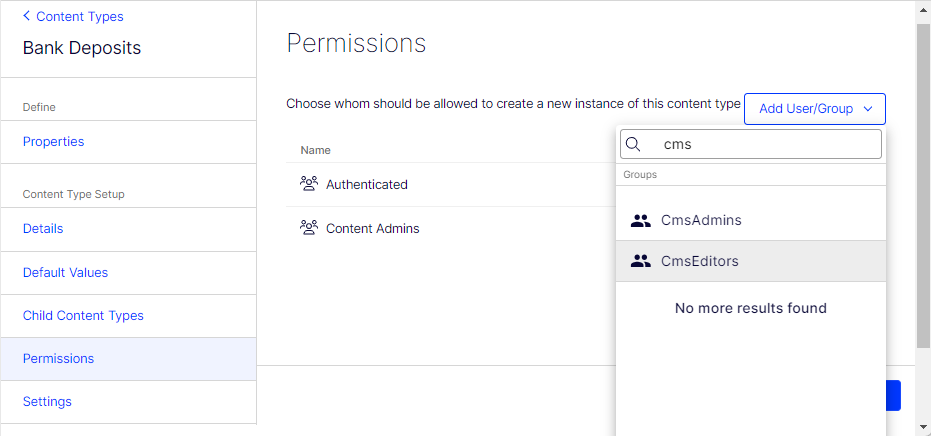The image size is (931, 436).
Task: Click the users icon beside Authenticated
Action: click(308, 184)
